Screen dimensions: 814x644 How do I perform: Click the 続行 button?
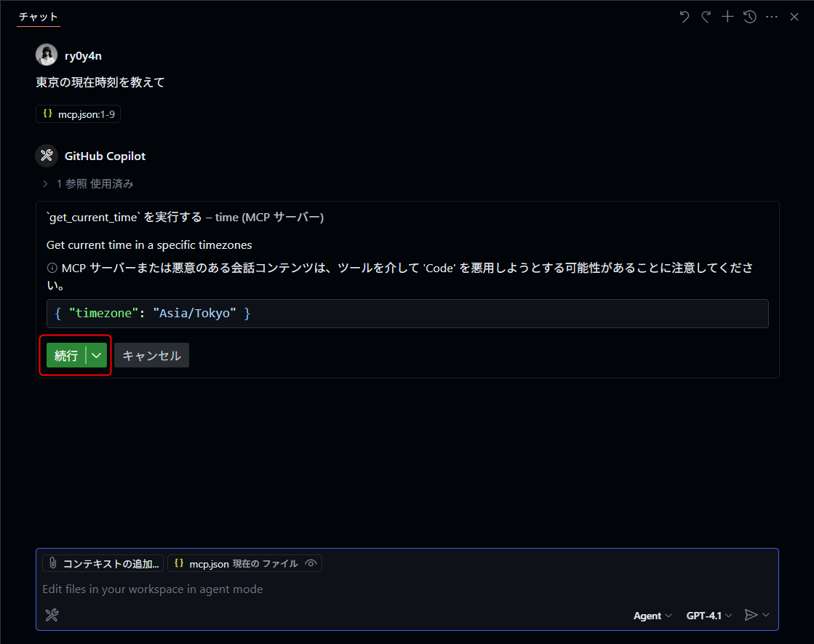click(x=66, y=355)
